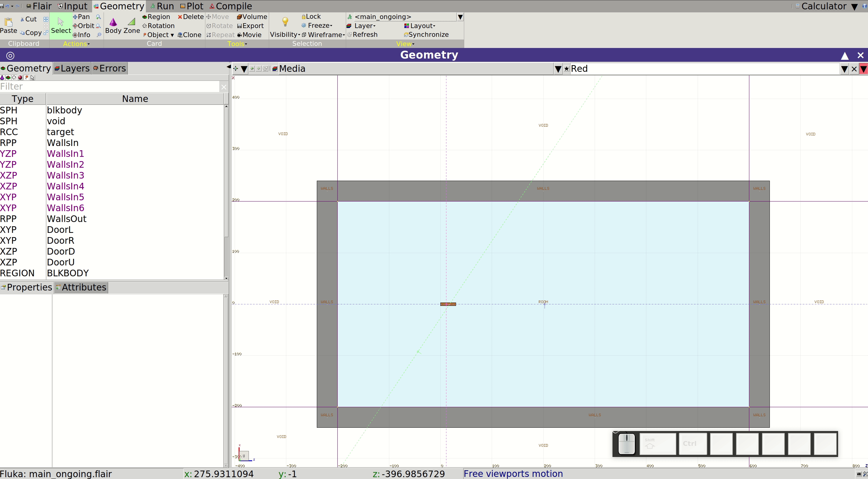Image resolution: width=868 pixels, height=479 pixels.
Task: Click the zoom-in magnifier icon beside Pan
Action: [x=98, y=17]
